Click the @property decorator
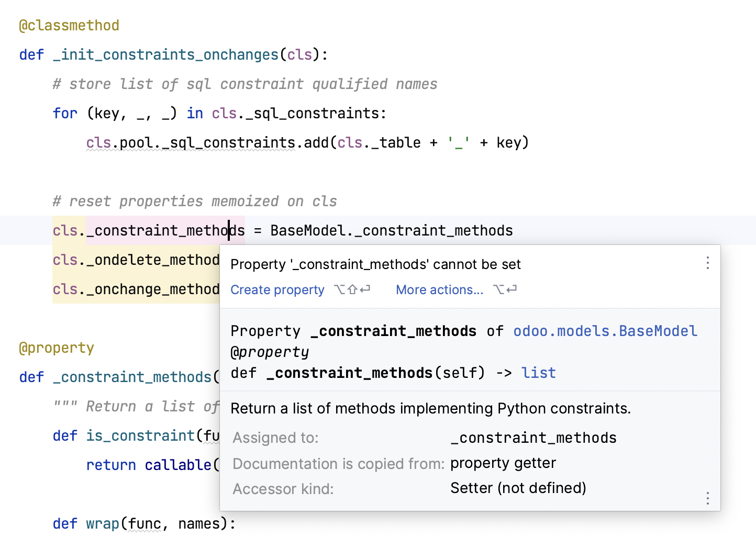This screenshot has height=537, width=756. (57, 348)
